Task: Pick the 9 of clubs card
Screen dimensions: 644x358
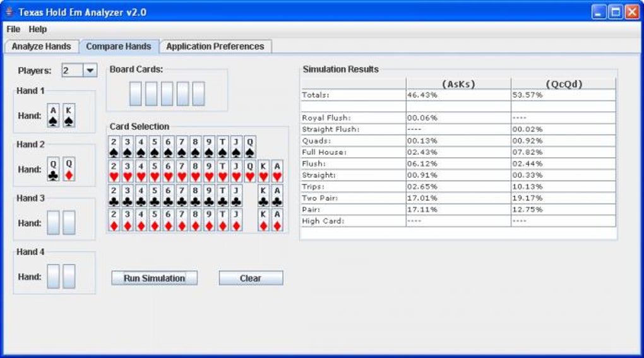Action: 208,196
